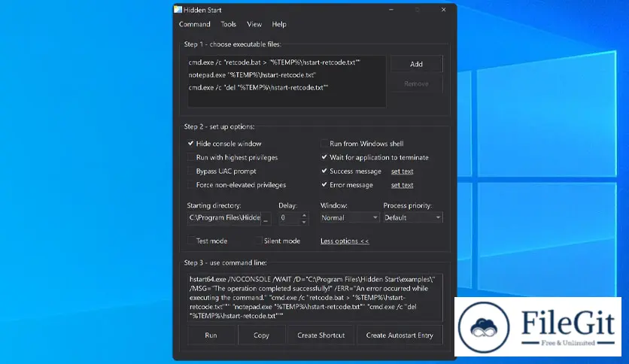The height and width of the screenshot is (364, 629).
Task: Click the Run button
Action: pos(211,335)
